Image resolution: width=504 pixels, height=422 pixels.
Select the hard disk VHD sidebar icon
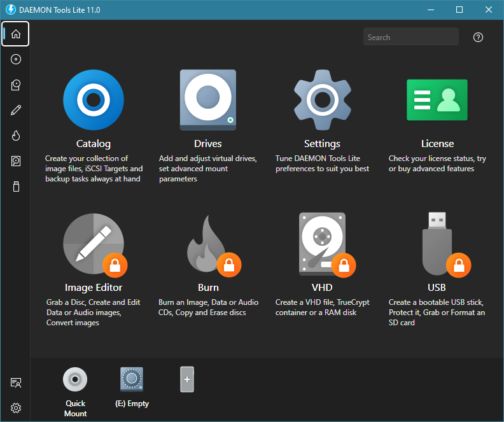click(x=16, y=161)
